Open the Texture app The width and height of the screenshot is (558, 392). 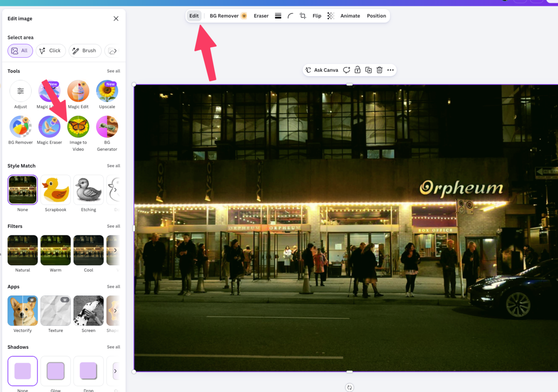coord(55,311)
